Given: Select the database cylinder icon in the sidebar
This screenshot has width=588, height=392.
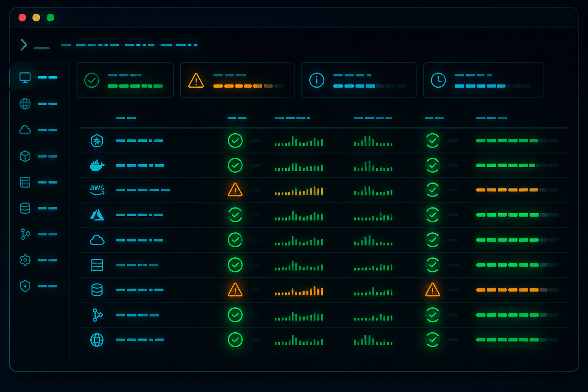Looking at the screenshot, I should point(25,208).
